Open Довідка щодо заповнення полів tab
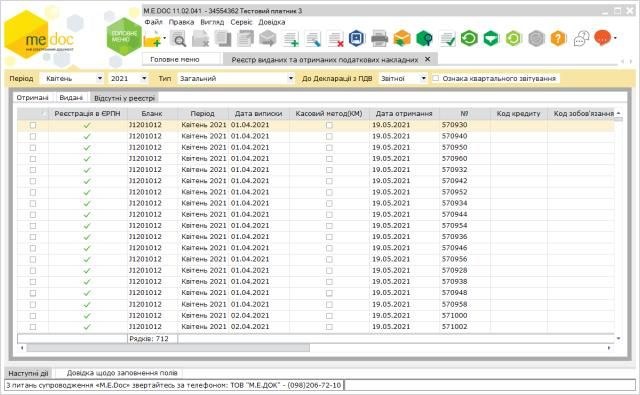Image resolution: width=640 pixels, height=395 pixels. tap(122, 373)
